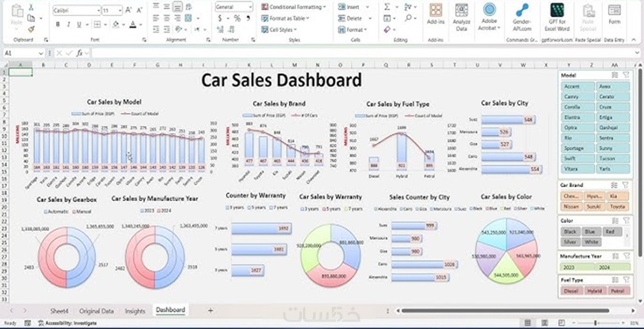Image resolution: width=644 pixels, height=329 pixels.
Task: Open the Form data entry icon
Action: [614, 14]
